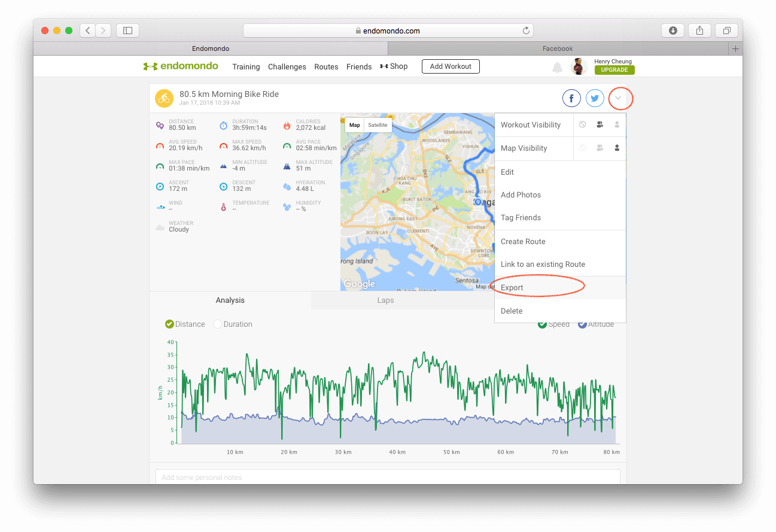Viewport: 776px width, 532px height.
Task: Click the Wind icon
Action: [x=160, y=207]
